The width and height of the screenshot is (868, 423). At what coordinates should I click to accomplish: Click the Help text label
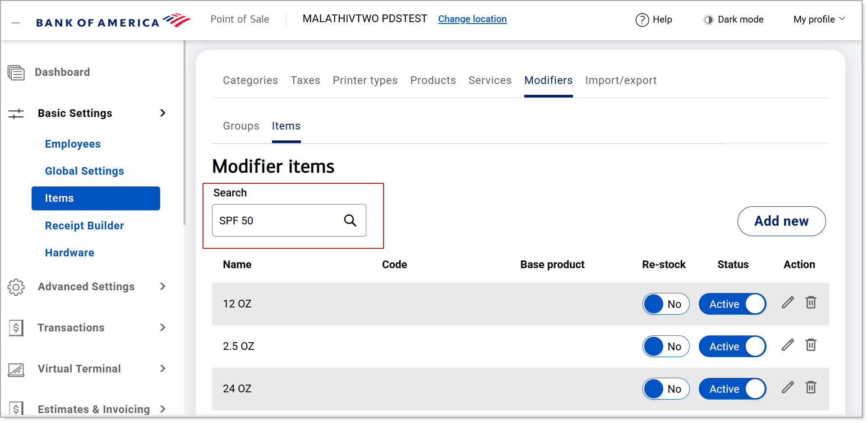(x=662, y=20)
